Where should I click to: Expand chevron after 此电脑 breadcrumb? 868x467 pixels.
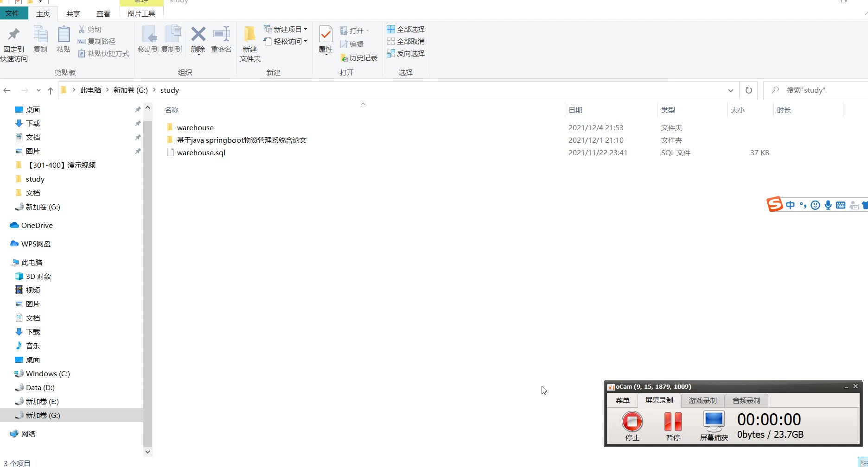pos(107,90)
